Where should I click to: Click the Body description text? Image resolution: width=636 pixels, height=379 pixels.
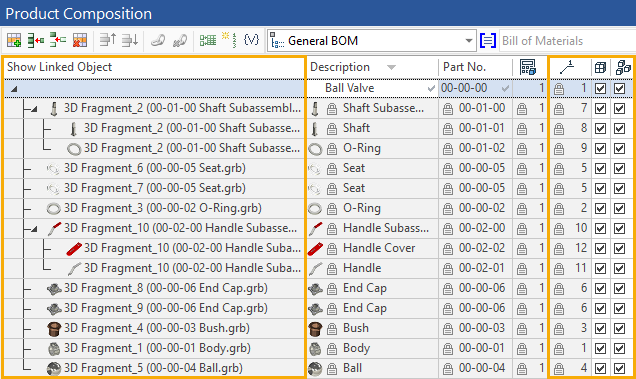click(357, 348)
